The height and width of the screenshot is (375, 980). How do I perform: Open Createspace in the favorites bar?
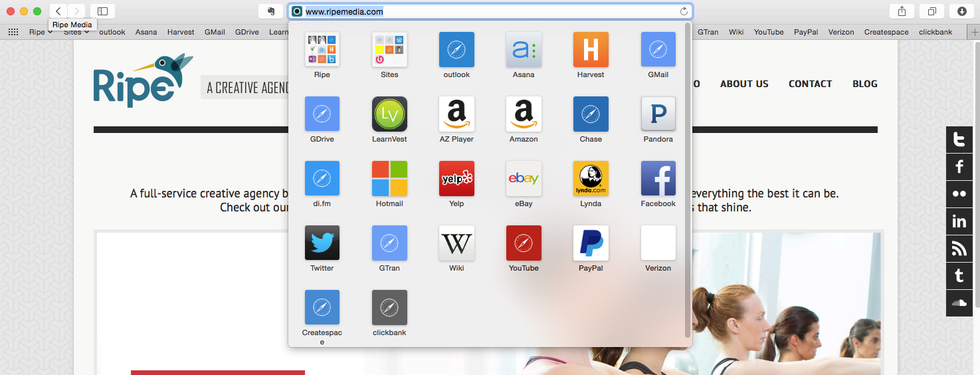(x=887, y=32)
